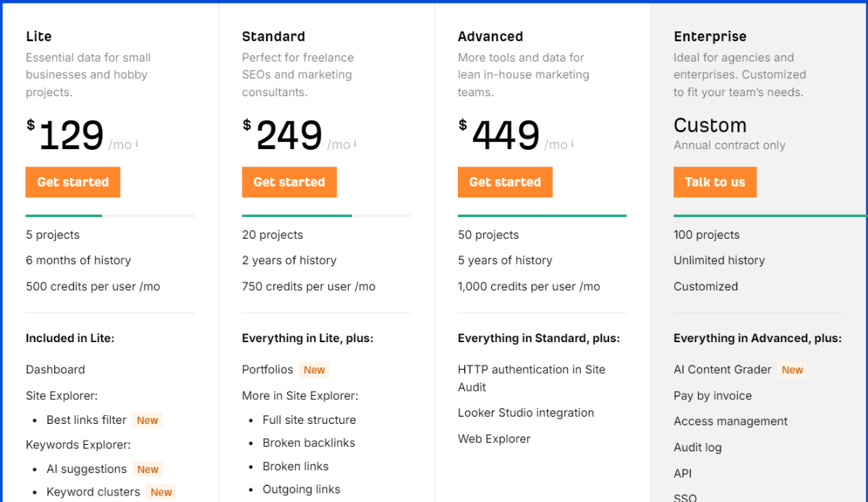Screen dimensions: 868x502
Task: Click Get started under the Advanced plan
Action: [x=505, y=182]
